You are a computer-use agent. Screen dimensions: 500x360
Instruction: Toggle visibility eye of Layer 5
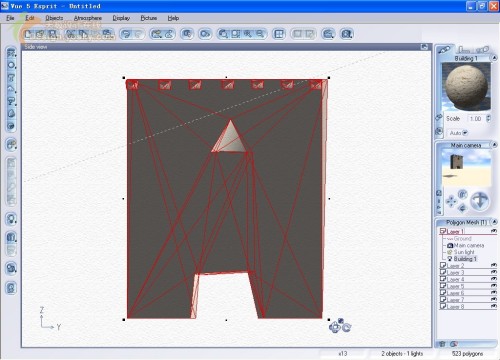click(494, 286)
